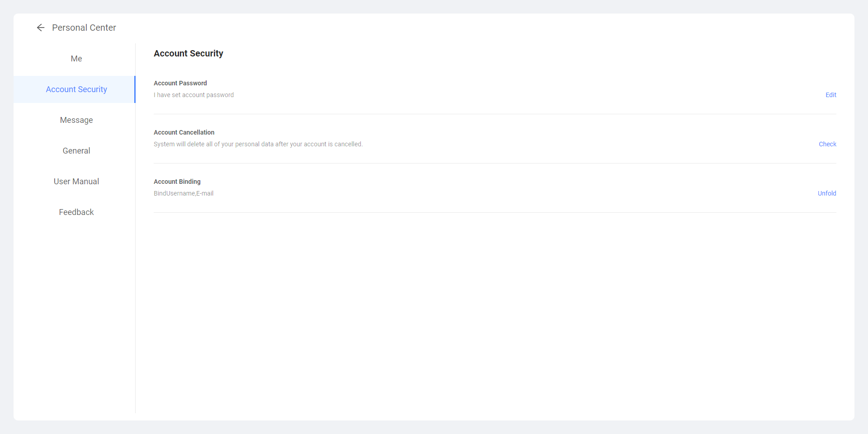Click the BindUsername,E-mail text
The height and width of the screenshot is (434, 868).
click(183, 193)
